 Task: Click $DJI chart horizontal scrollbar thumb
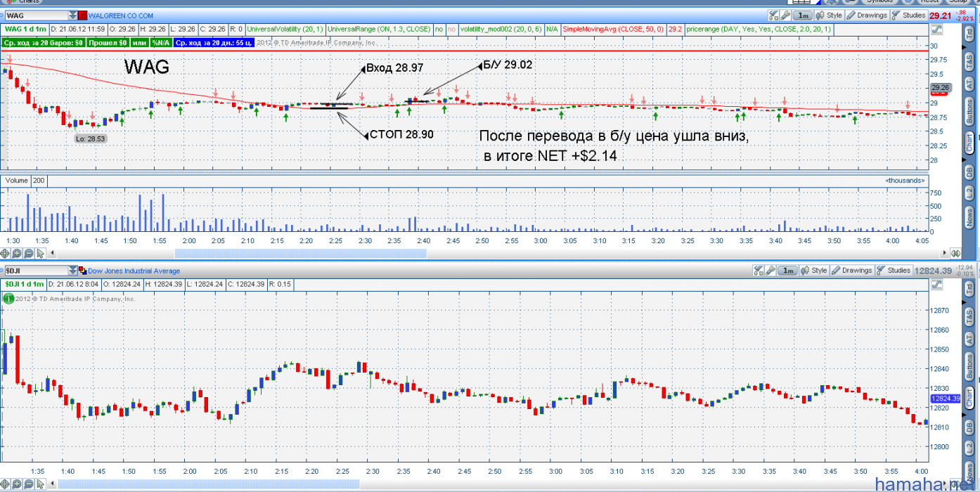coord(209,484)
